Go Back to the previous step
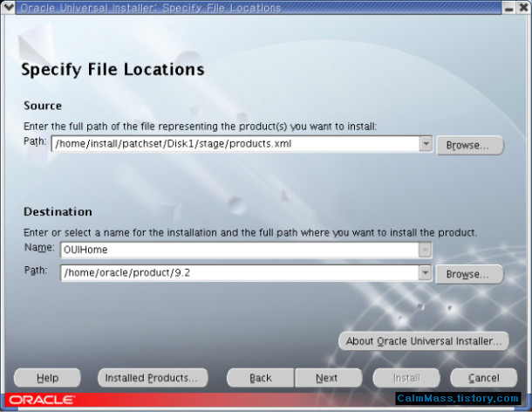 pyautogui.click(x=260, y=378)
